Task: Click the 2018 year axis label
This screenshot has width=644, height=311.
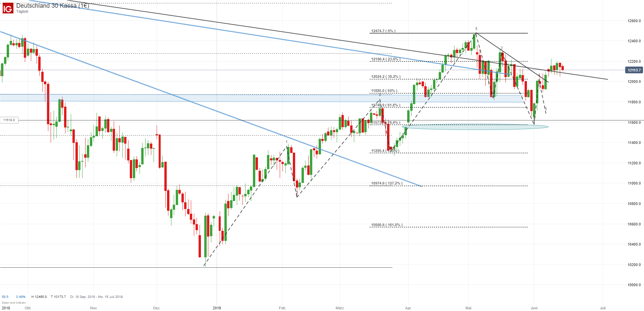Action: [6, 308]
